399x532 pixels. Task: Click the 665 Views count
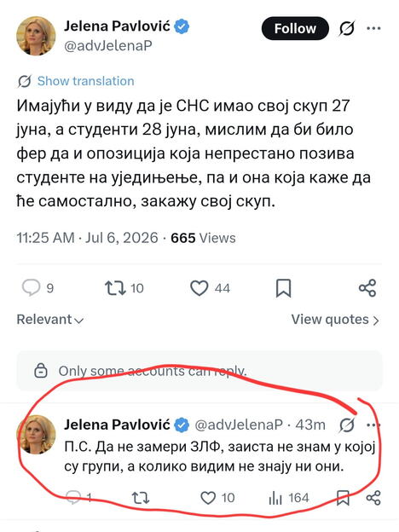click(x=203, y=238)
